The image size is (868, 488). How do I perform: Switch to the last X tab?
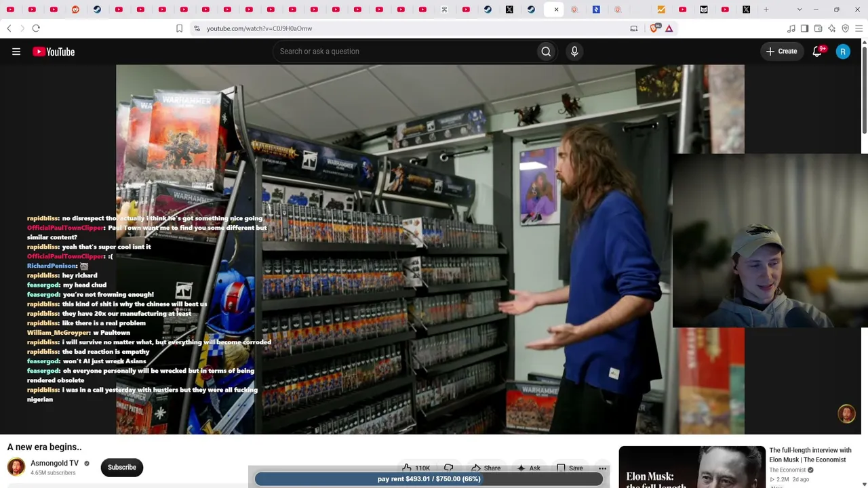(746, 9)
